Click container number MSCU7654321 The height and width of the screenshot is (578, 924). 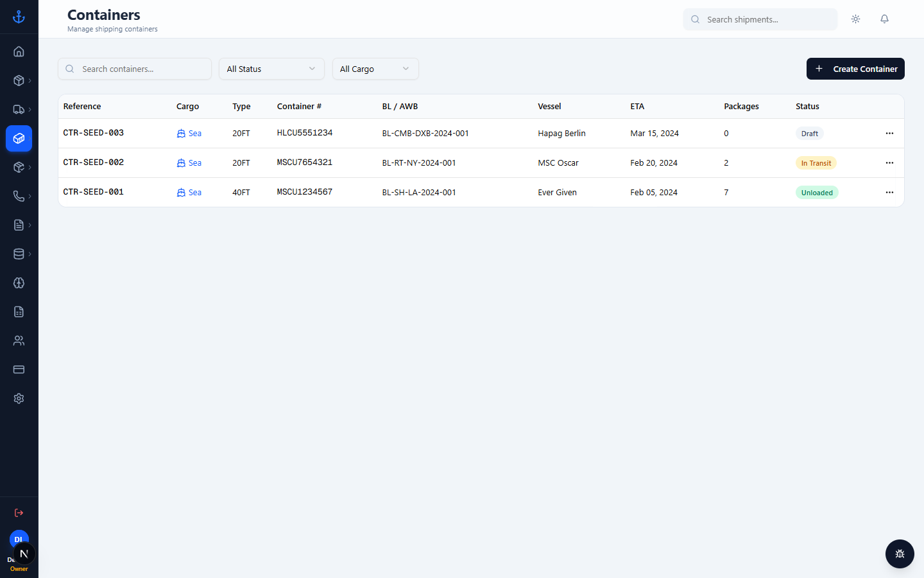[305, 162]
